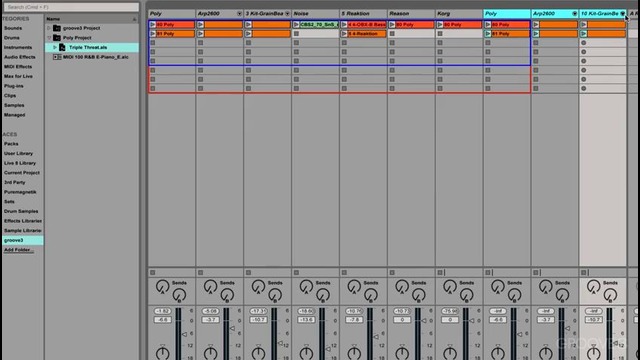Launch 80 Poly clip in highlighted Poly track
640x360 pixels.
(488, 24)
